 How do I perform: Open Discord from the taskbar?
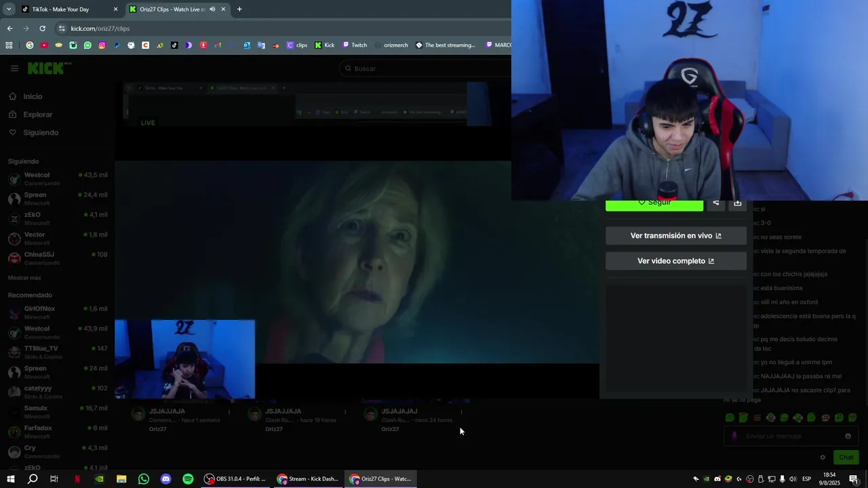click(166, 479)
